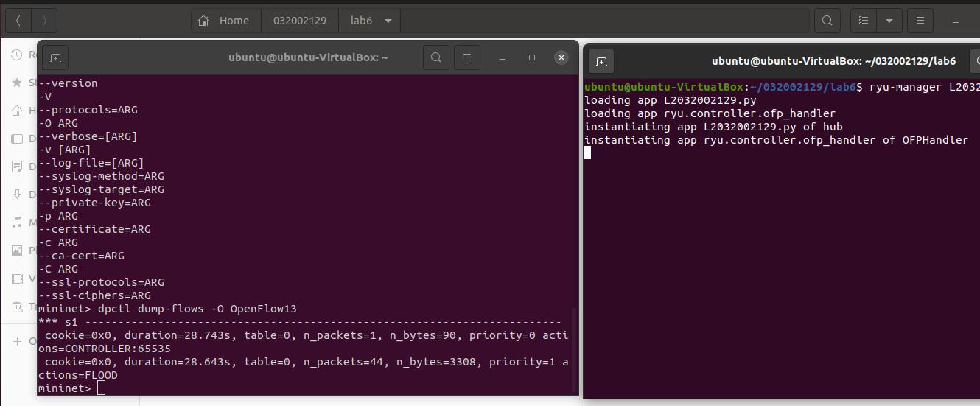Click '--syslog-target=ARG' line
Screen dimensions: 980x406
coord(101,189)
